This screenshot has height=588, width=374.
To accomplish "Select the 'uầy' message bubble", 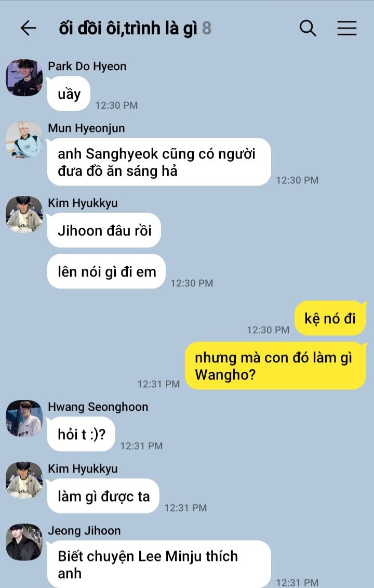I will (69, 94).
